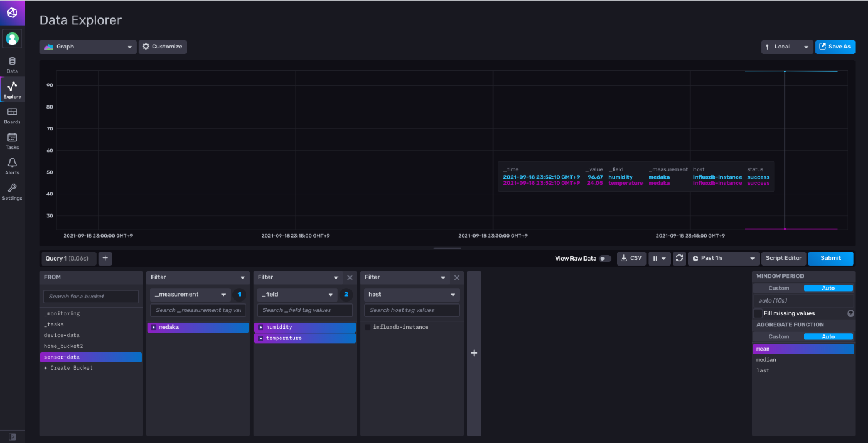Remove the _field filter card with X
This screenshot has width=868, height=443.
pyautogui.click(x=350, y=278)
